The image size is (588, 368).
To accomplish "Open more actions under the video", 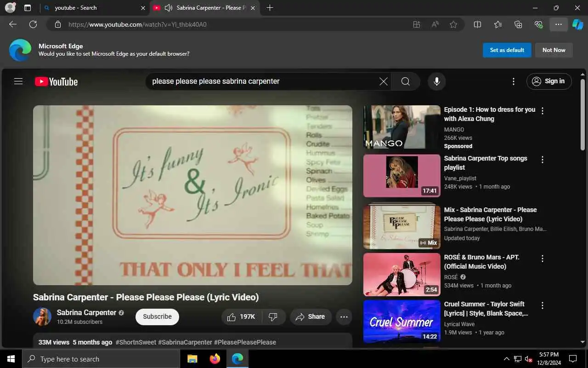I will pos(344,316).
